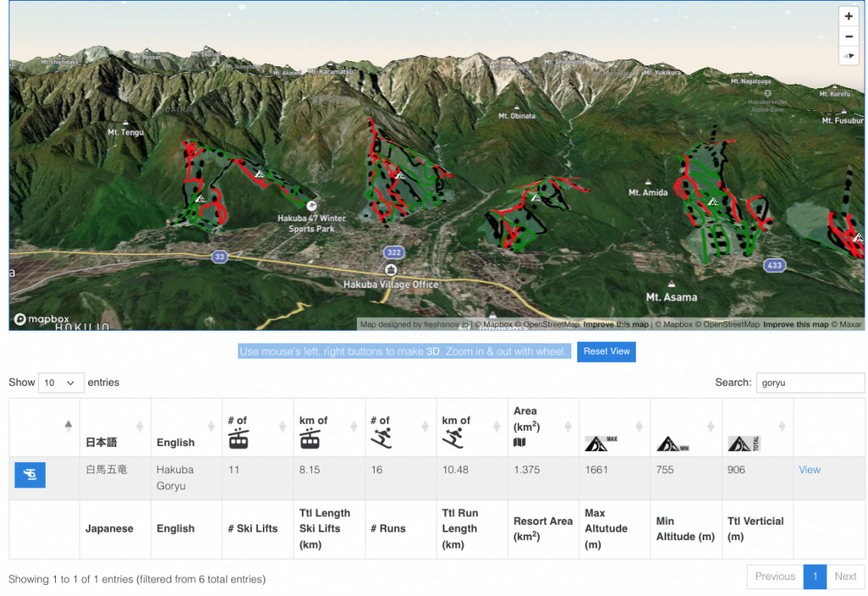Sort by min altitude mountain icon column
868x596 pixels.
pos(686,427)
